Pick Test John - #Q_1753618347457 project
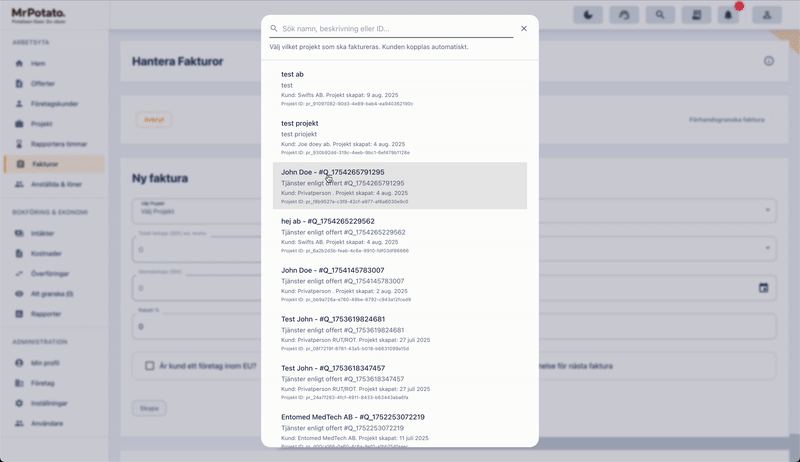 click(x=399, y=382)
